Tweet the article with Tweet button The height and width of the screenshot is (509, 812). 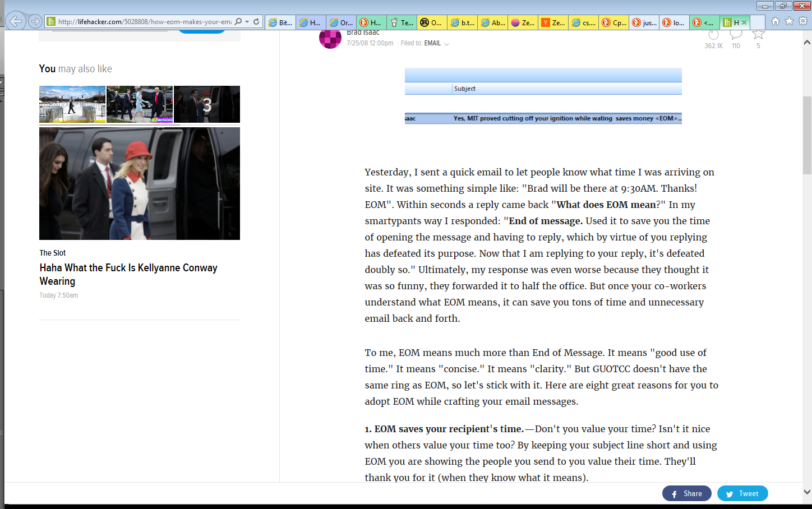click(742, 493)
